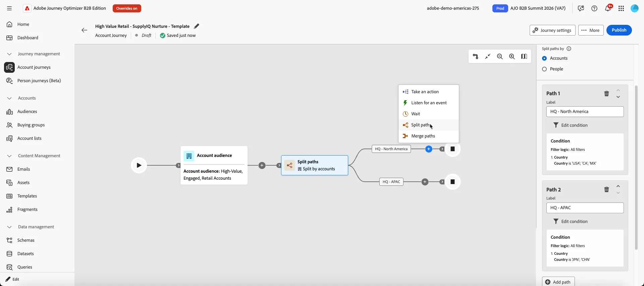Screen dimensions: 644x286
Task: Zoom in on the journey canvas
Action: pyautogui.click(x=512, y=56)
